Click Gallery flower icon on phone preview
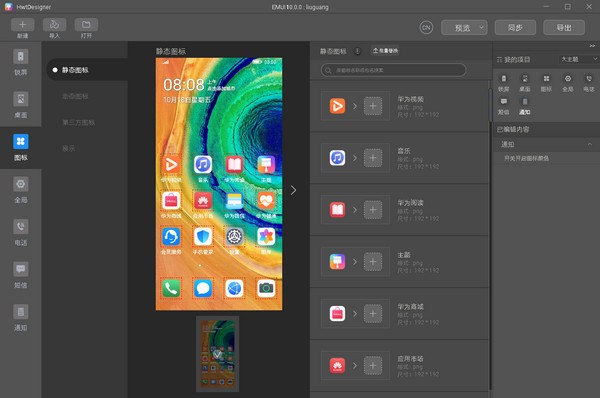Viewport: 600px width, 398px height. coord(266,237)
